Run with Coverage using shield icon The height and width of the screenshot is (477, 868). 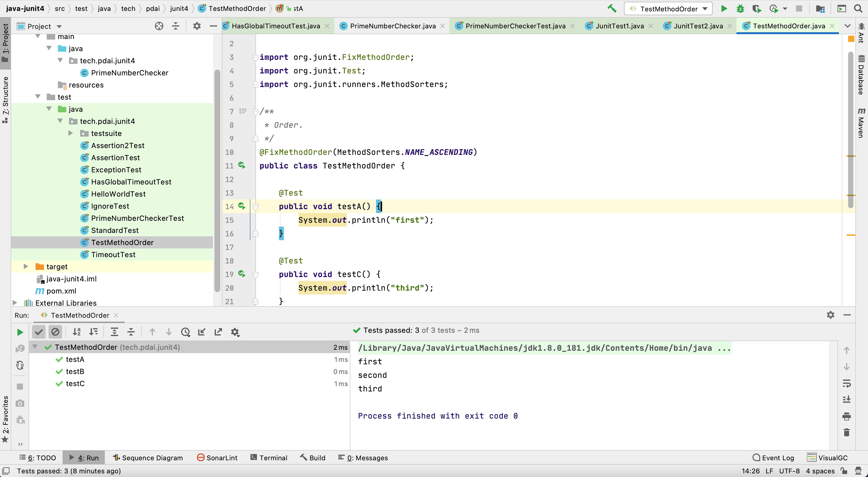(x=756, y=8)
